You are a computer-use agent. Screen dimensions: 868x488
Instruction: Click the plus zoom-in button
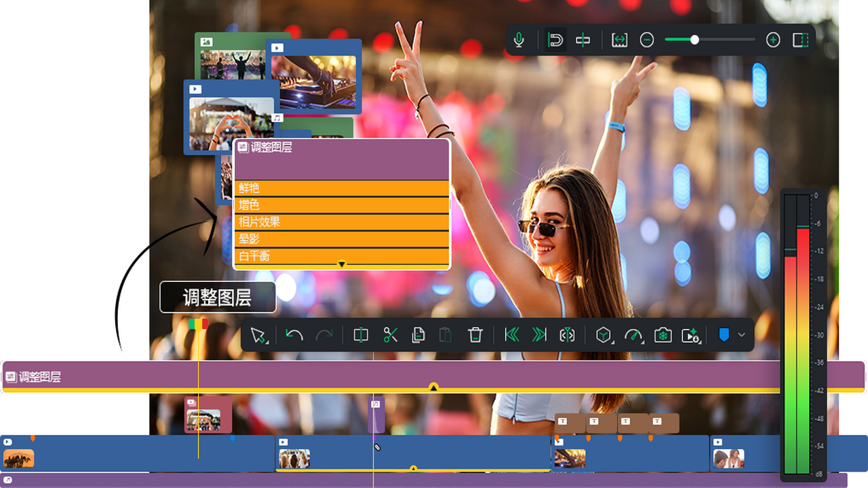[772, 41]
